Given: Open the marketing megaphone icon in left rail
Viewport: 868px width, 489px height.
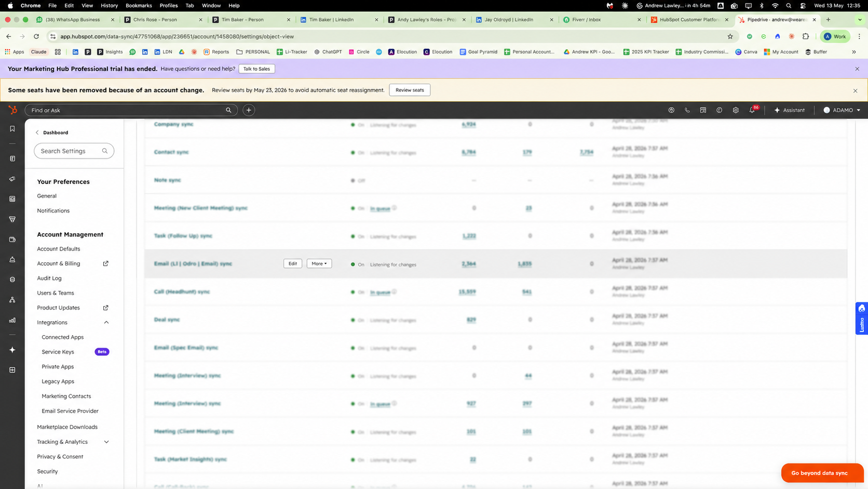Looking at the screenshot, I should [x=12, y=179].
